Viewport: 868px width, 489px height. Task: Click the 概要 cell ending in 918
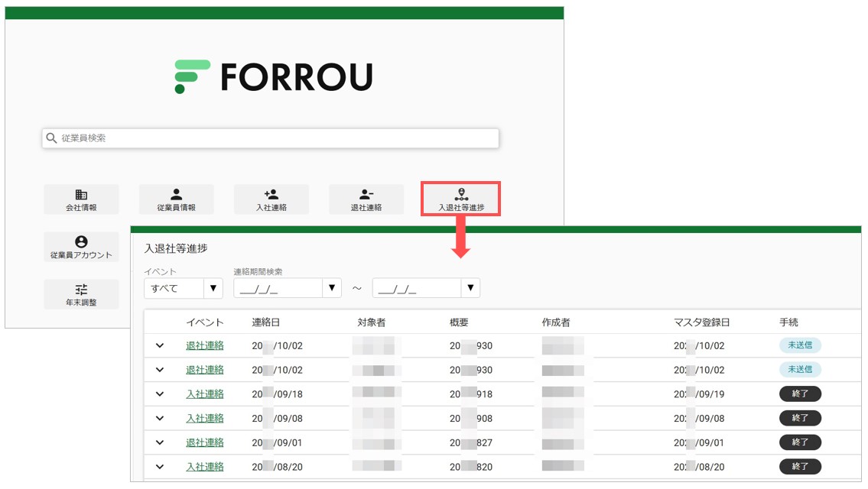(471, 394)
